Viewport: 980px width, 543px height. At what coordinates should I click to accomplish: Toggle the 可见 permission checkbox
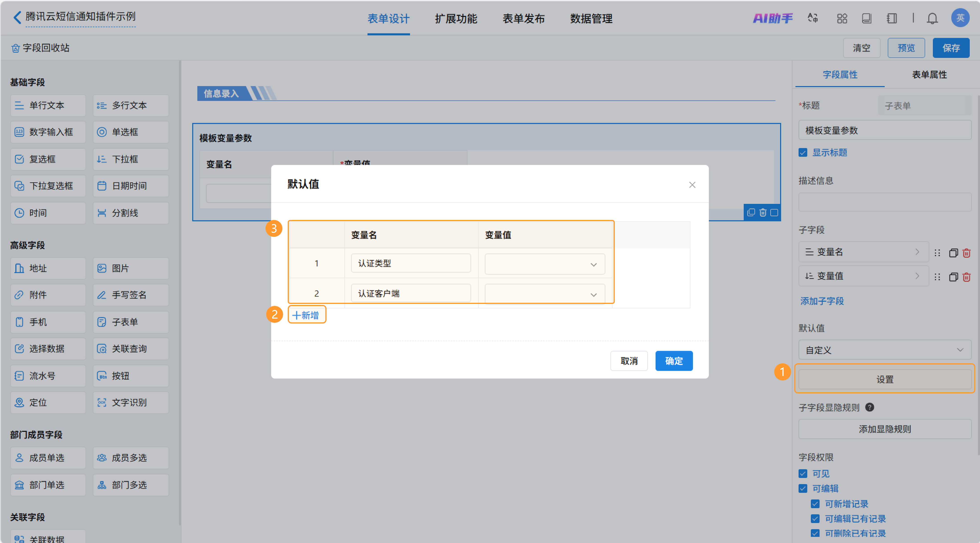(803, 473)
